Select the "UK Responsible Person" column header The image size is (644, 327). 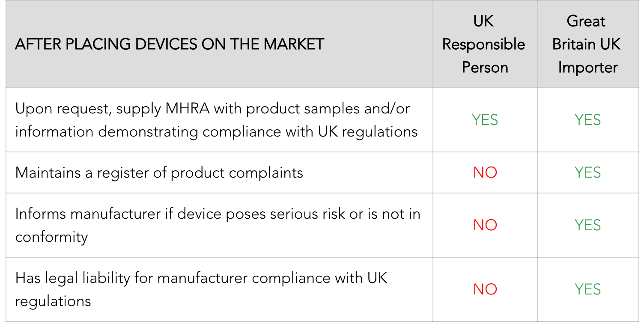tap(484, 45)
